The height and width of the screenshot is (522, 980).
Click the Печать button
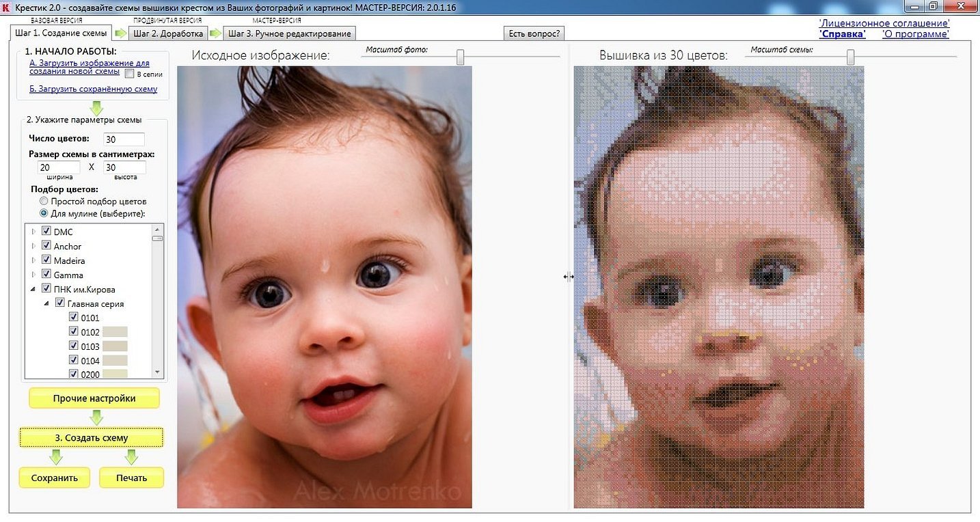click(132, 478)
